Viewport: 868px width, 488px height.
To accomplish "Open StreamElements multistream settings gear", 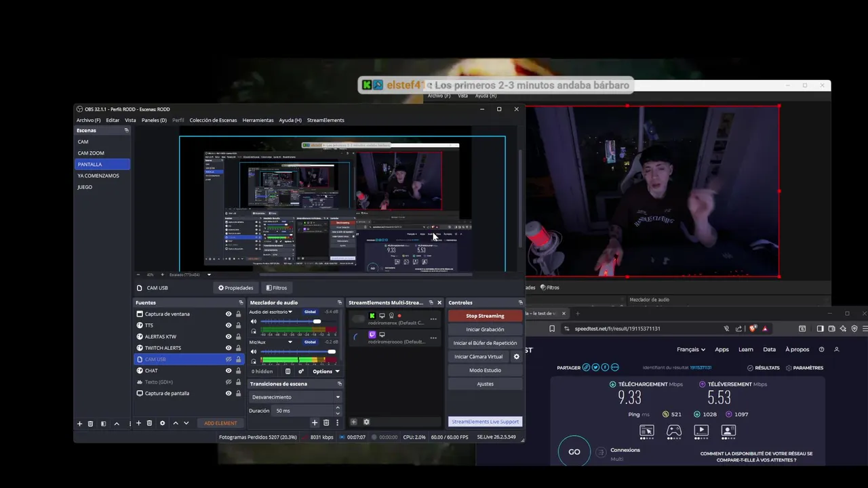I will (366, 422).
